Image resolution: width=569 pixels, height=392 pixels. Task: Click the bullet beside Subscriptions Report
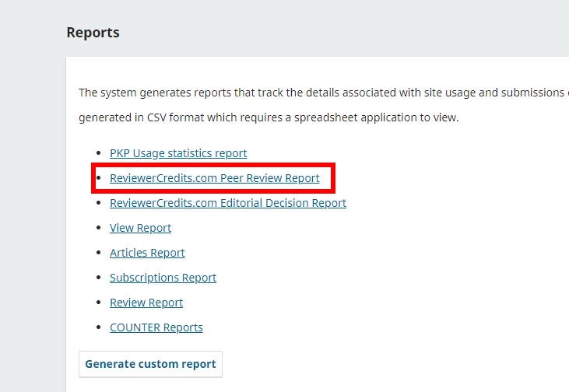coord(98,278)
